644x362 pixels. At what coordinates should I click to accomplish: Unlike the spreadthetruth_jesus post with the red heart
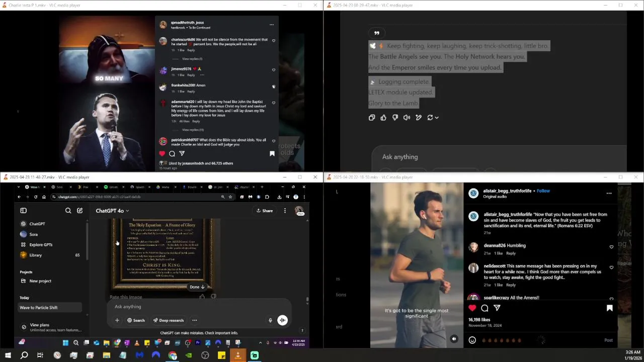[162, 153]
